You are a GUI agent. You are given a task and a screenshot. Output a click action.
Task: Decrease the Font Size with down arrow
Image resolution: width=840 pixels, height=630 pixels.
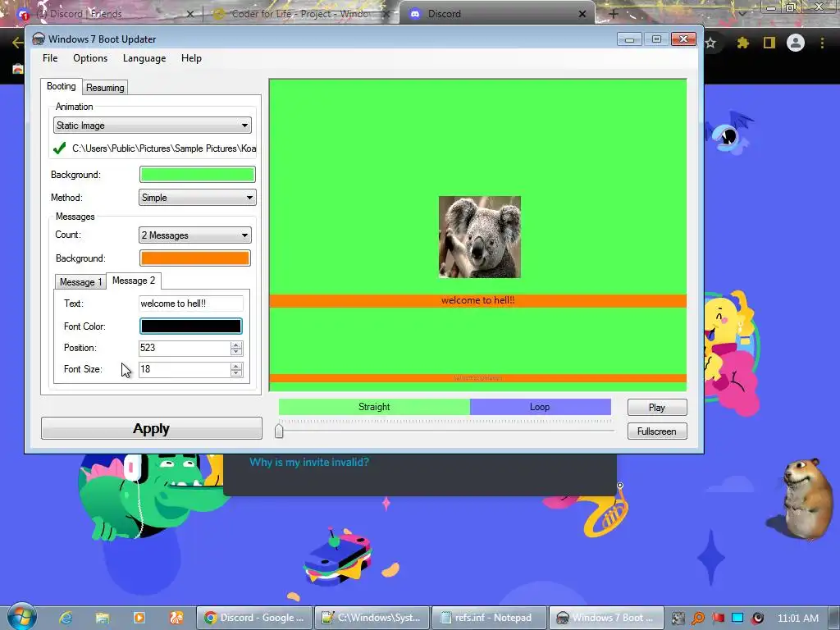coord(236,373)
